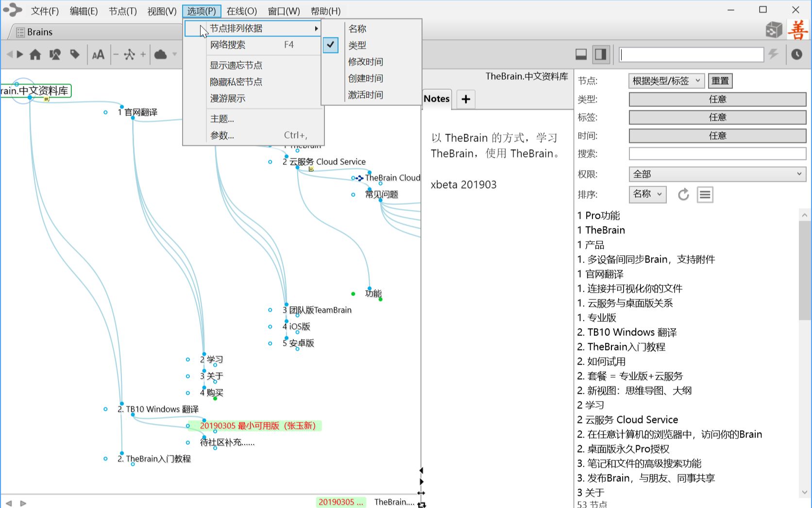This screenshot has height=508, width=812.
Task: Click the 标签 任意 filter button
Action: click(717, 117)
